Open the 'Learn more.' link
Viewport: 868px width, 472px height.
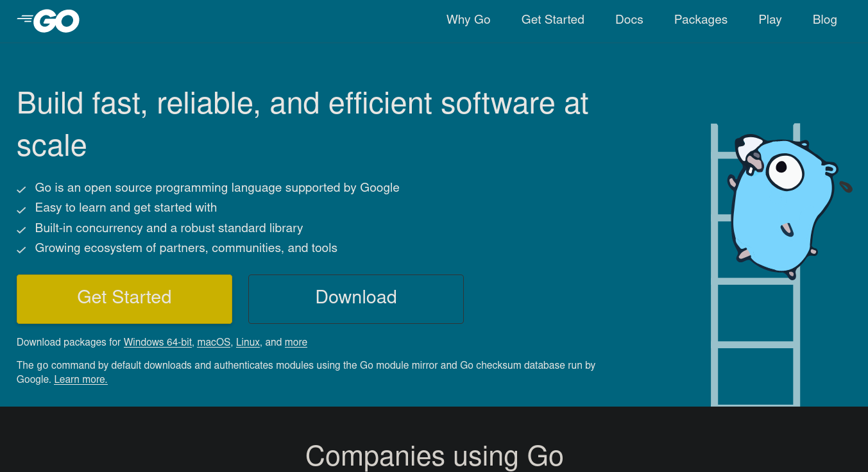[81, 380]
